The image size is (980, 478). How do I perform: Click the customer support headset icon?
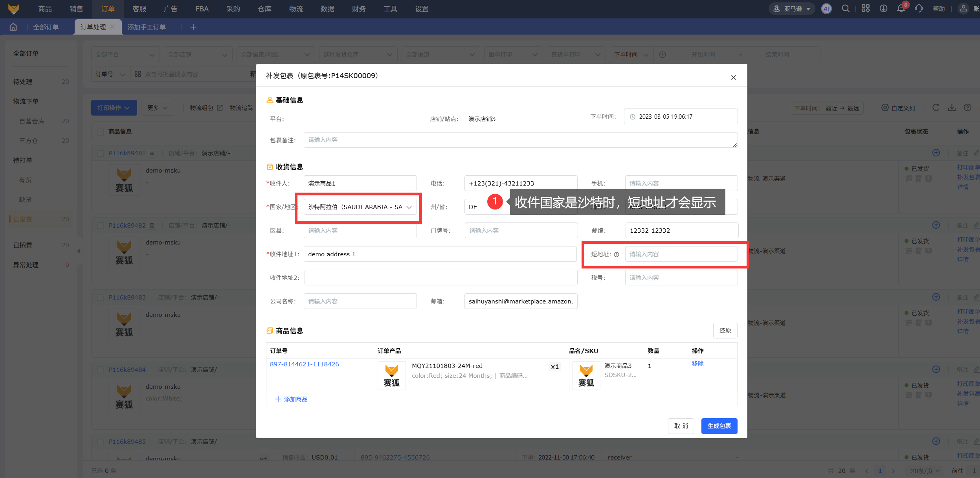(919, 9)
